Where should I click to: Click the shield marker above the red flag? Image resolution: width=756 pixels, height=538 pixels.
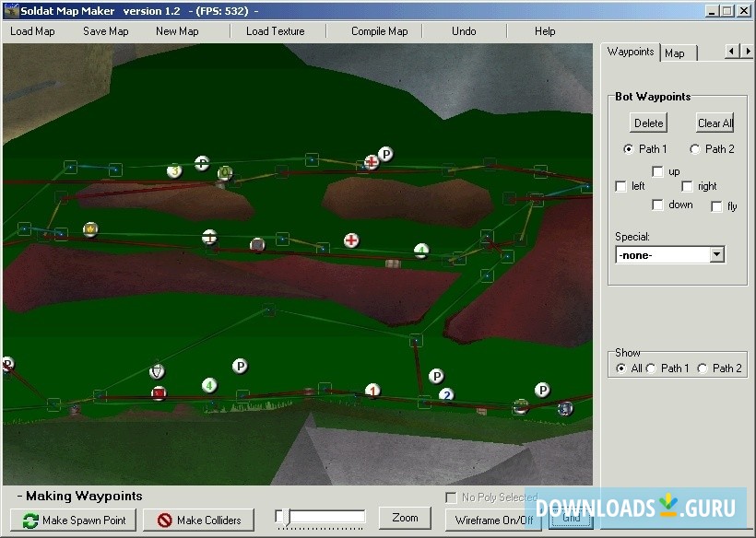[157, 371]
